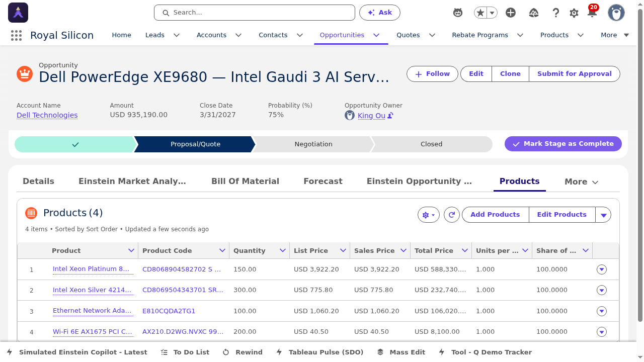The width and height of the screenshot is (644, 362).
Task: Open more Products list actions dropdown
Action: click(603, 215)
